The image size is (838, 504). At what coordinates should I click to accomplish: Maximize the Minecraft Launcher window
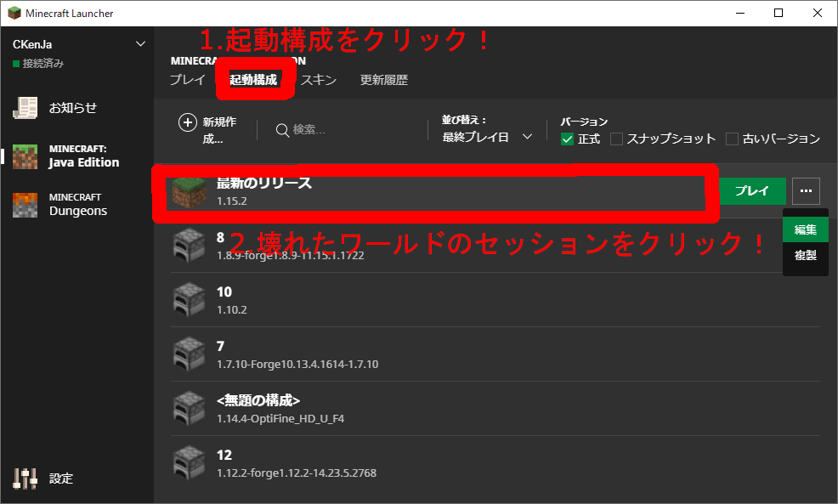pyautogui.click(x=779, y=13)
